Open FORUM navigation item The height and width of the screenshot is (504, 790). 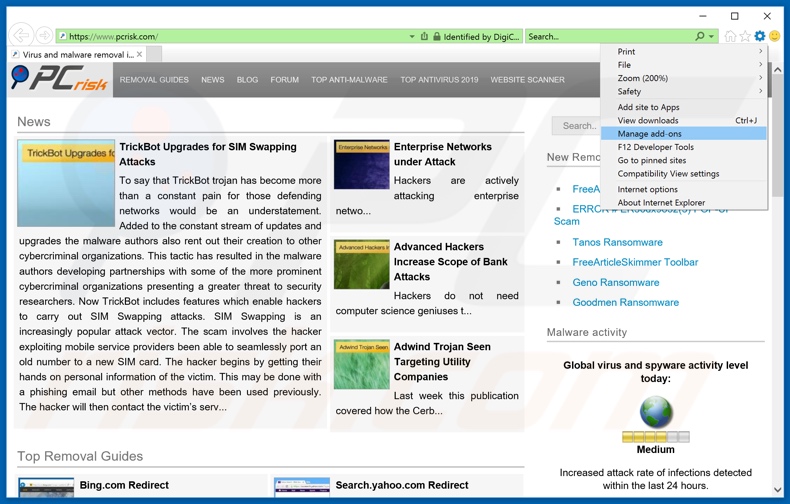click(285, 80)
